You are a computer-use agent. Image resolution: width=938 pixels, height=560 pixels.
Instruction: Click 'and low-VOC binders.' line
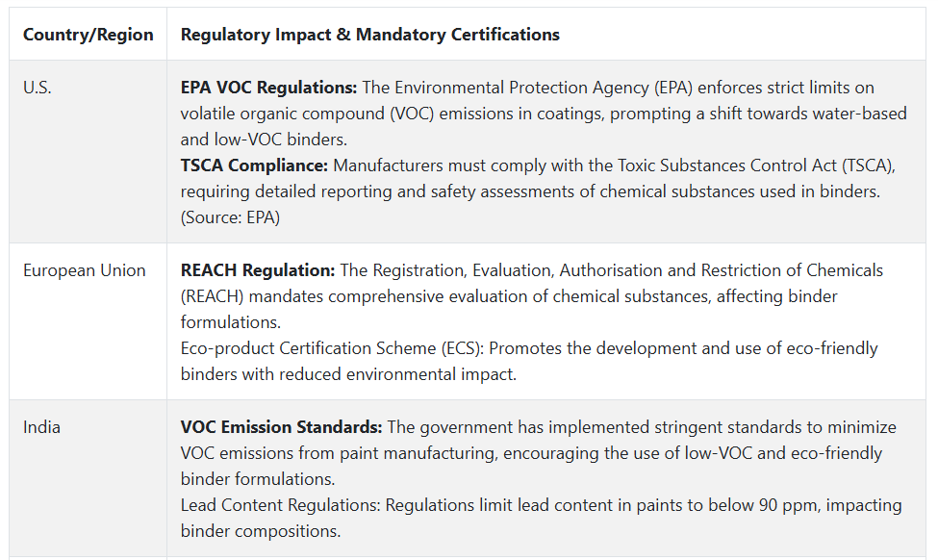264,140
